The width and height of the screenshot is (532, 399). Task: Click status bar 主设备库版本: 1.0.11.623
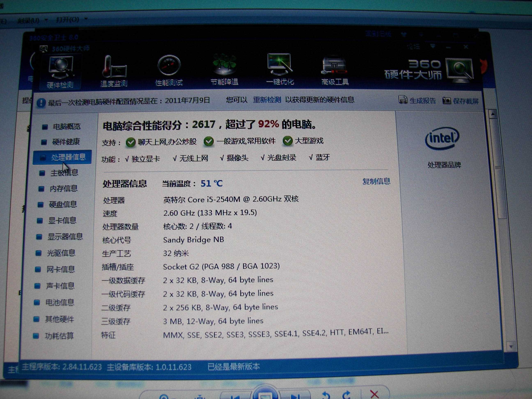149,367
